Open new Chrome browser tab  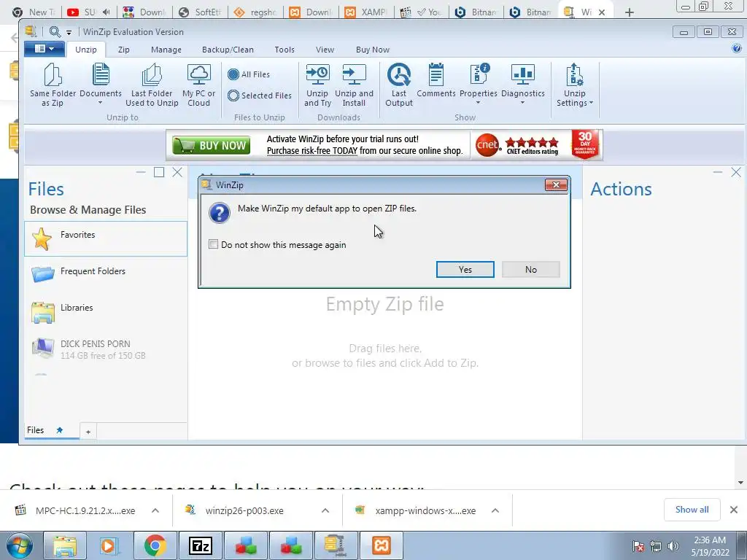(x=630, y=12)
